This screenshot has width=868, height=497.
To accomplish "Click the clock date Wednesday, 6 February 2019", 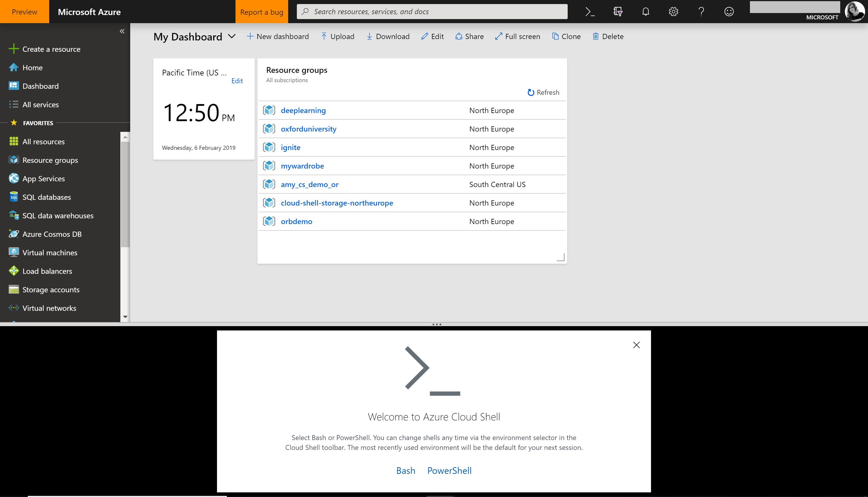I will click(198, 148).
